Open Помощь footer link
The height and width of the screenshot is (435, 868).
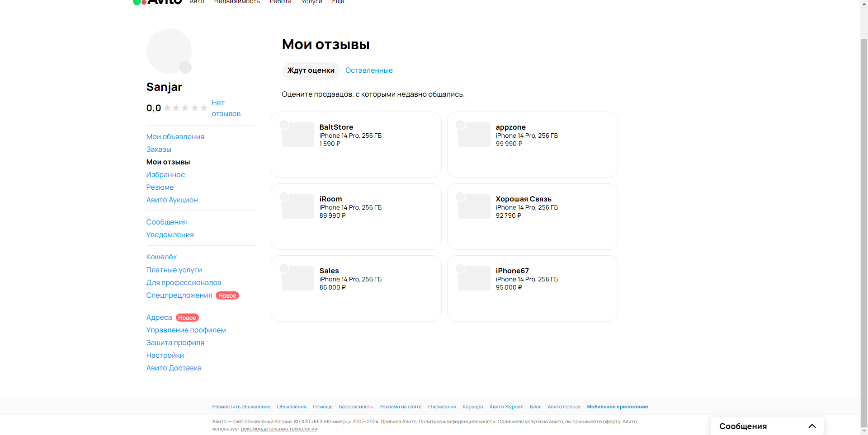tap(323, 407)
